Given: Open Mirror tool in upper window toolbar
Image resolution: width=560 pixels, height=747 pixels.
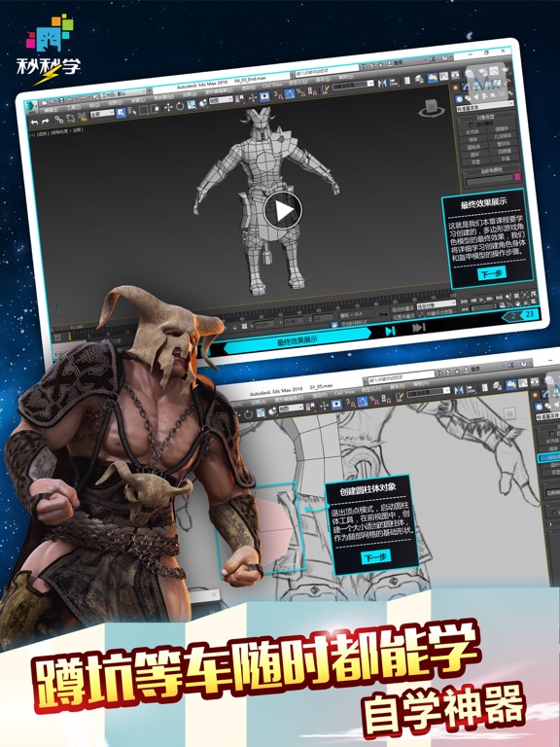Looking at the screenshot, I should (382, 83).
